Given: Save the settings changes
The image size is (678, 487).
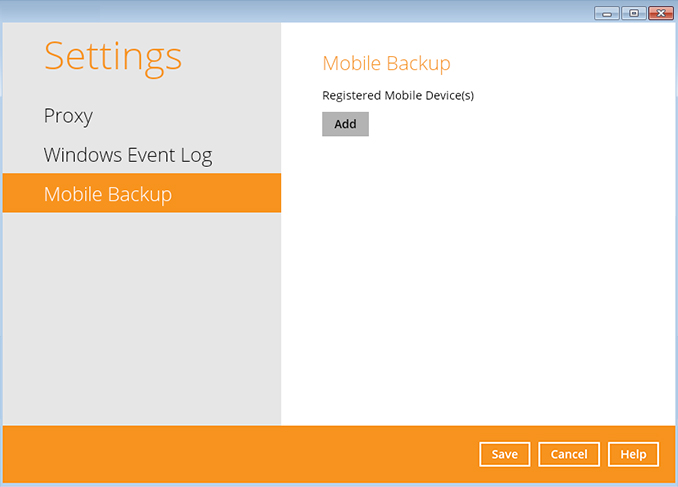Looking at the screenshot, I should click(x=504, y=454).
